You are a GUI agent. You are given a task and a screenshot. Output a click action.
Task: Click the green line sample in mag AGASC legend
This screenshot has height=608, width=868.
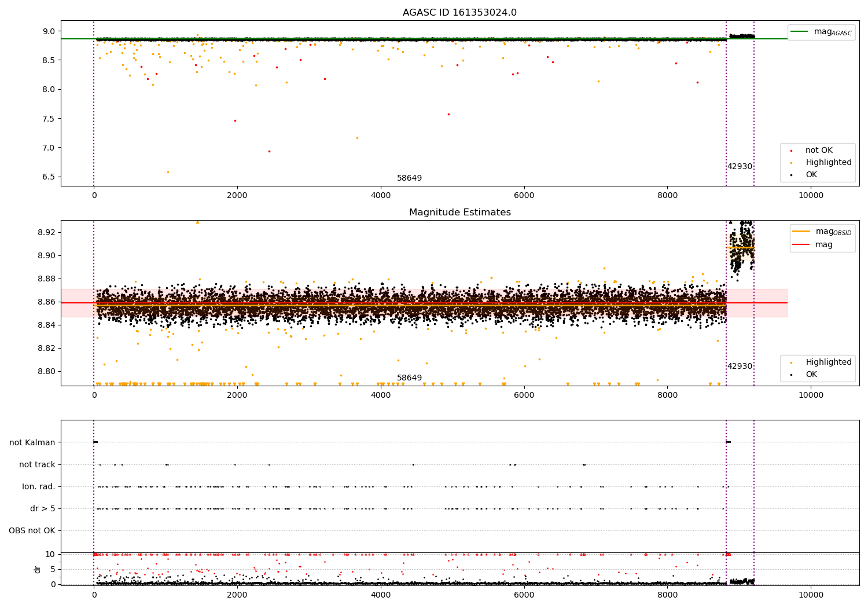click(x=800, y=32)
